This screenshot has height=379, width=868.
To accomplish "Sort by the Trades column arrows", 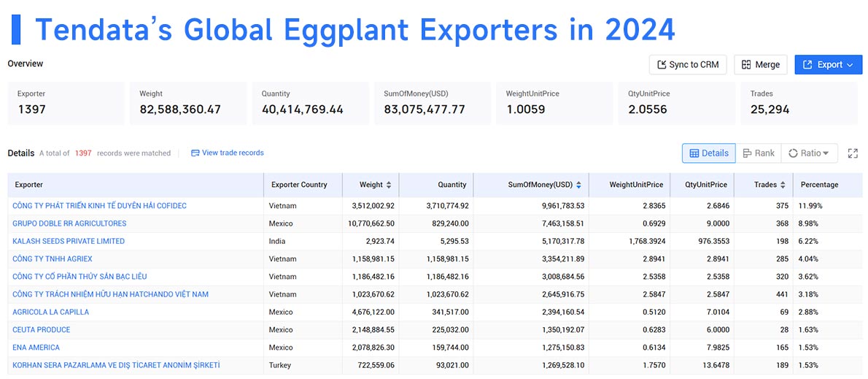I will click(783, 185).
